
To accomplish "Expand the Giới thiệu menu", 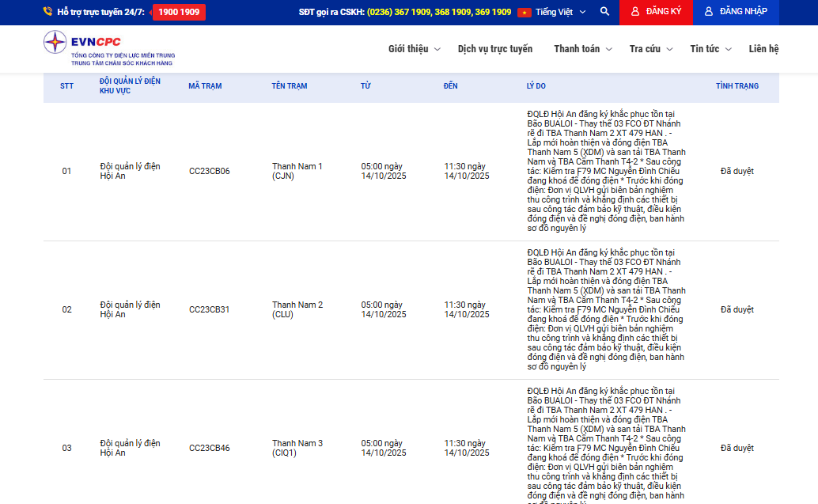I will pyautogui.click(x=414, y=49).
